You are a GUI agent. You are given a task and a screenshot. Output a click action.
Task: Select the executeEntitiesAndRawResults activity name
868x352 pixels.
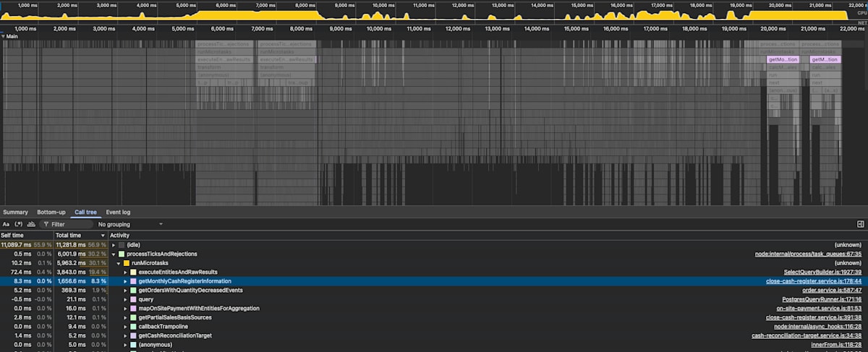click(178, 272)
